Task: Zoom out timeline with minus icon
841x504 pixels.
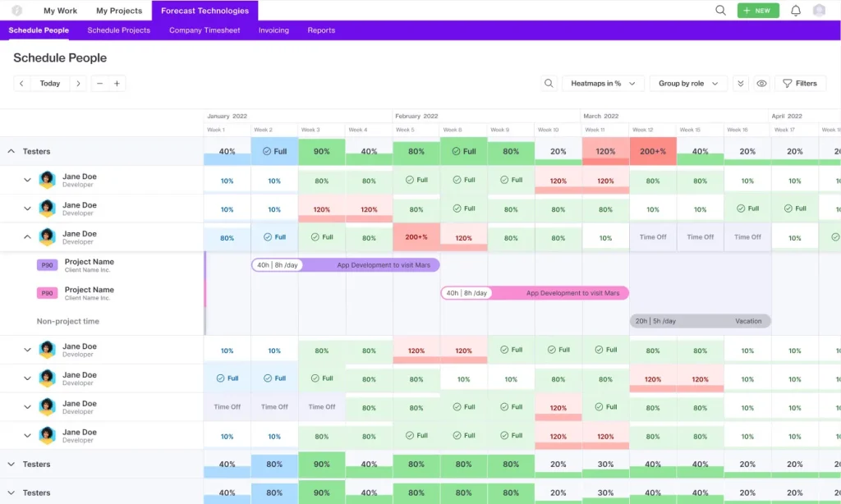Action: (x=99, y=84)
